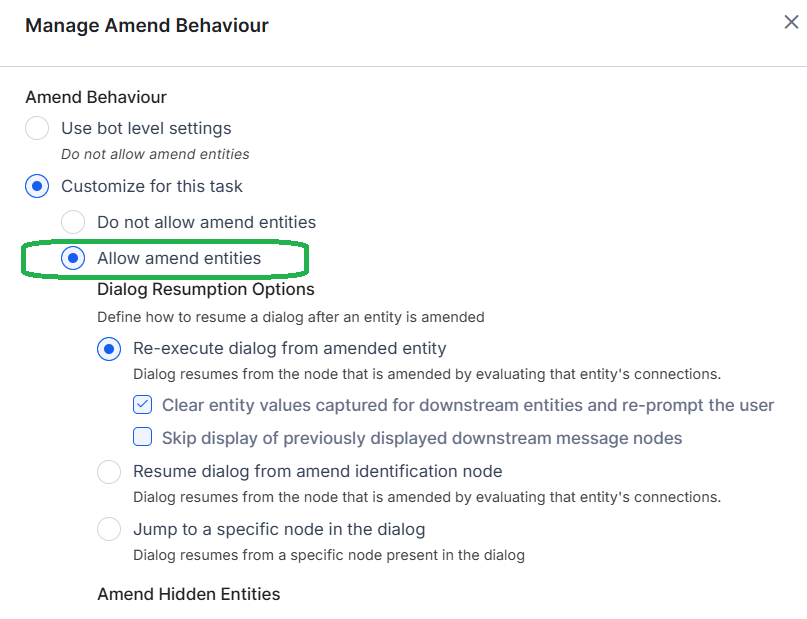Click the Manage Amend Behaviour dialog title
This screenshot has width=807, height=619.
146,26
